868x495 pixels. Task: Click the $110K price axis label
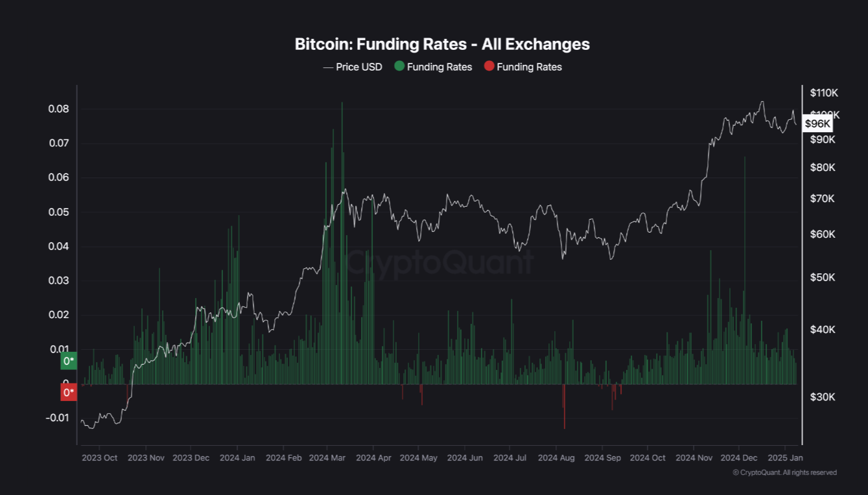825,93
